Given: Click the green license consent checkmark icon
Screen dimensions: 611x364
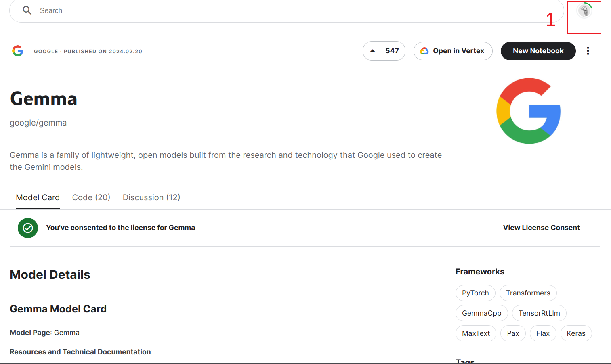Looking at the screenshot, I should point(28,228).
